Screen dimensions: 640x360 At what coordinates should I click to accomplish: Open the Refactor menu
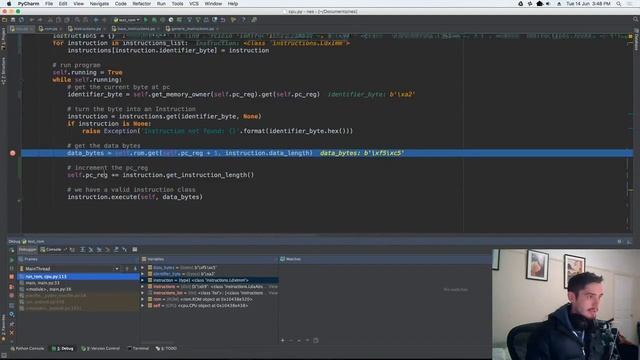(x=142, y=4)
